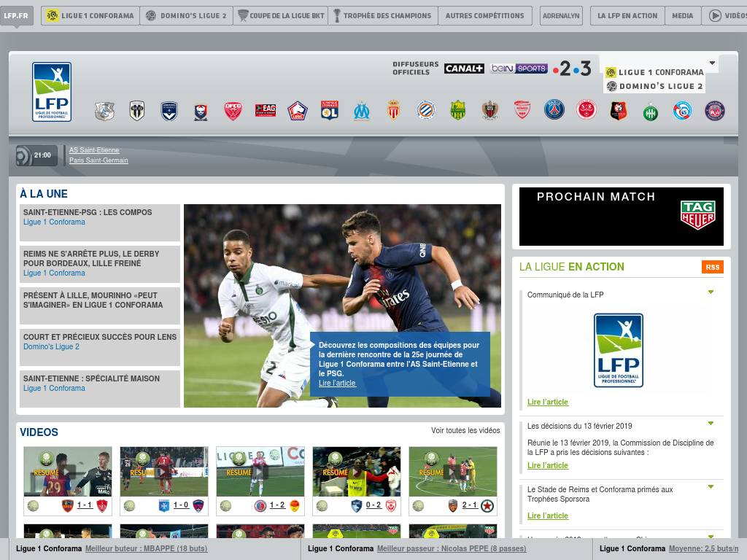Viewport: 747px width, 560px height.
Task: Select the Olympique de Marseille club crest
Action: [362, 110]
